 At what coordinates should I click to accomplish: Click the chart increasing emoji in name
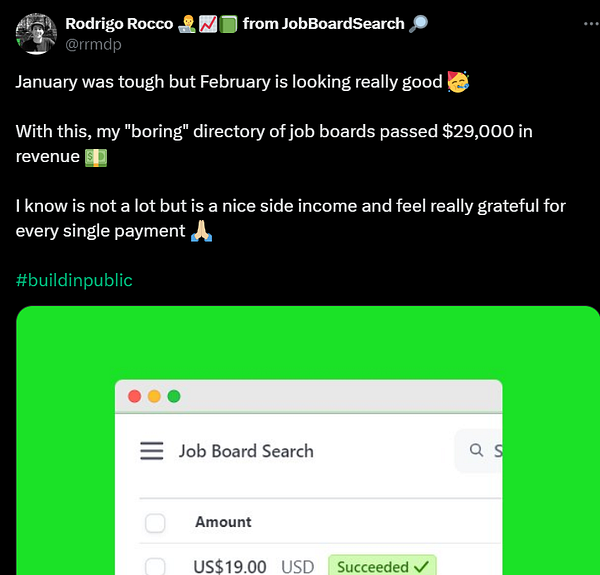click(208, 24)
